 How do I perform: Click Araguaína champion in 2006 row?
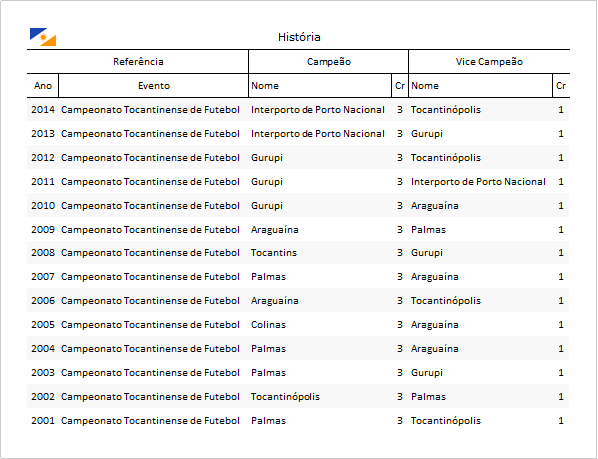(274, 301)
